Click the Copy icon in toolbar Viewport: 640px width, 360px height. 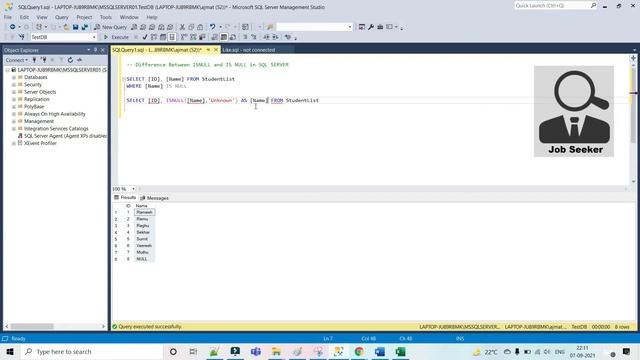click(x=191, y=27)
